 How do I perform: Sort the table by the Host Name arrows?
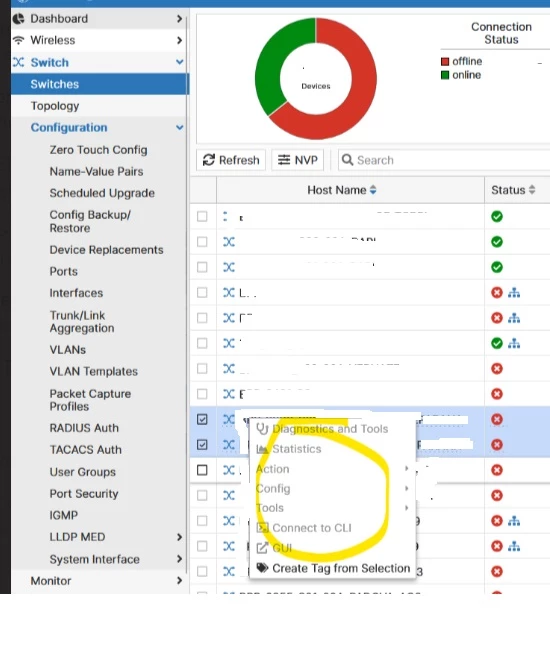373,190
